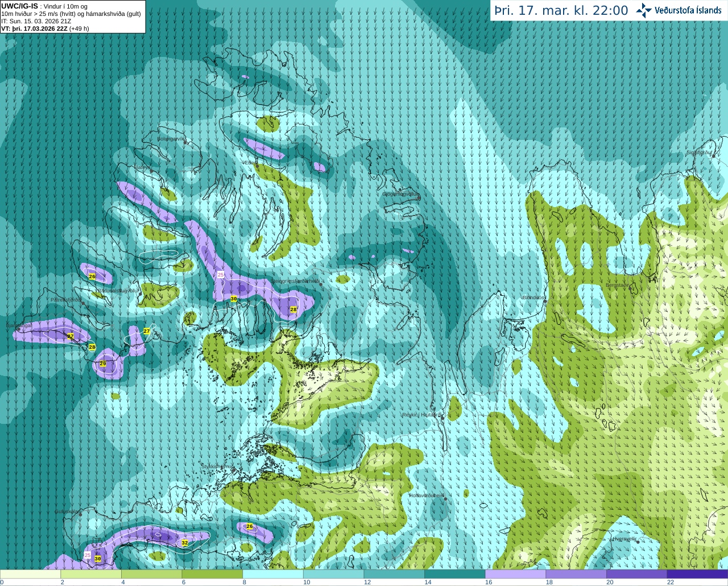Image resolution: width=728 pixels, height=586 pixels.
Task: Select the Steingrímsfjarðarheiði station label
Action: click(295, 281)
